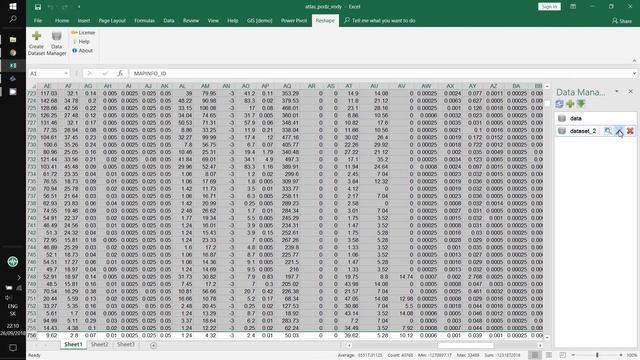Click the Name Box showing A1
Screen dimensions: 640x360
(46, 73)
